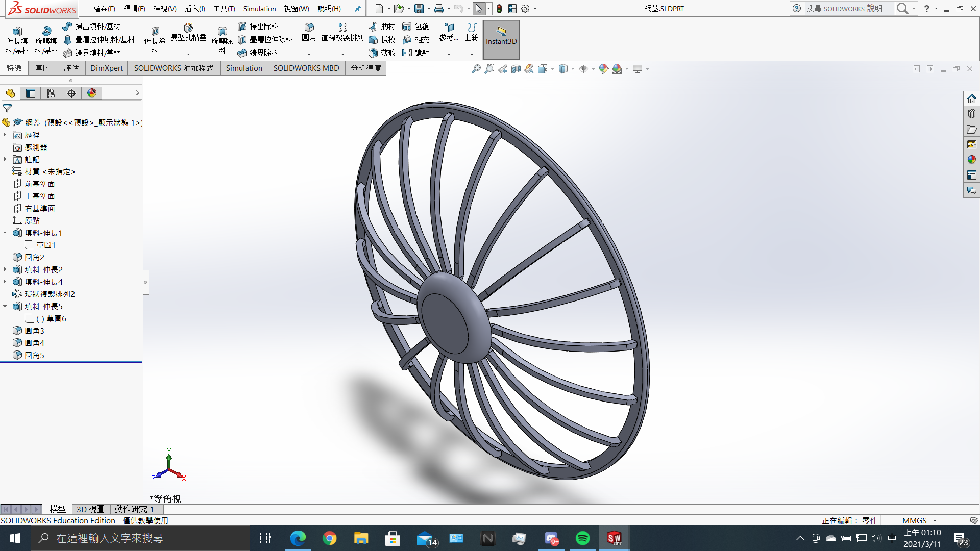Select the 伸長填料/基材 extrude boss tool
This screenshot has height=551, width=980.
17,40
